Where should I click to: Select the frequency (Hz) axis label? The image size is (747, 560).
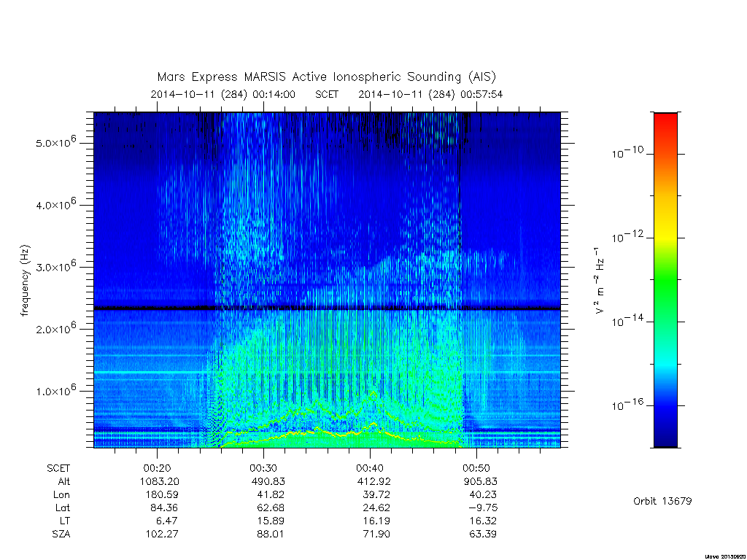(25, 281)
